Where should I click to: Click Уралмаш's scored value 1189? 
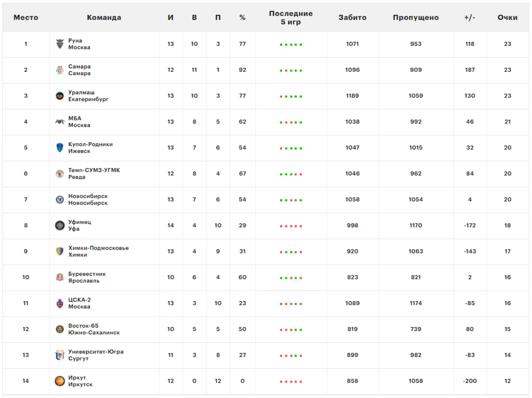[x=352, y=96]
